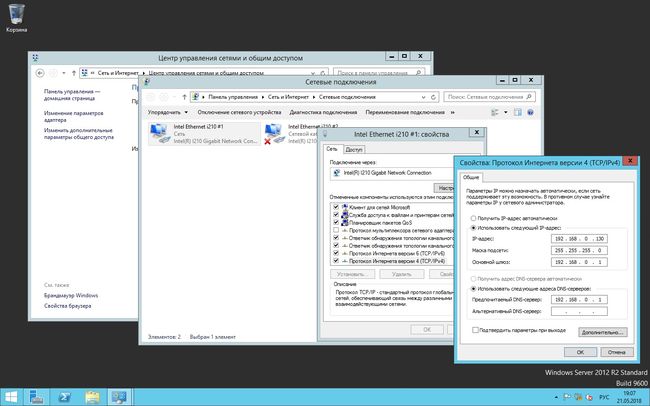650x406 pixels.
Task: Click up arrow in Network Sharing Center window
Action: 74,73
